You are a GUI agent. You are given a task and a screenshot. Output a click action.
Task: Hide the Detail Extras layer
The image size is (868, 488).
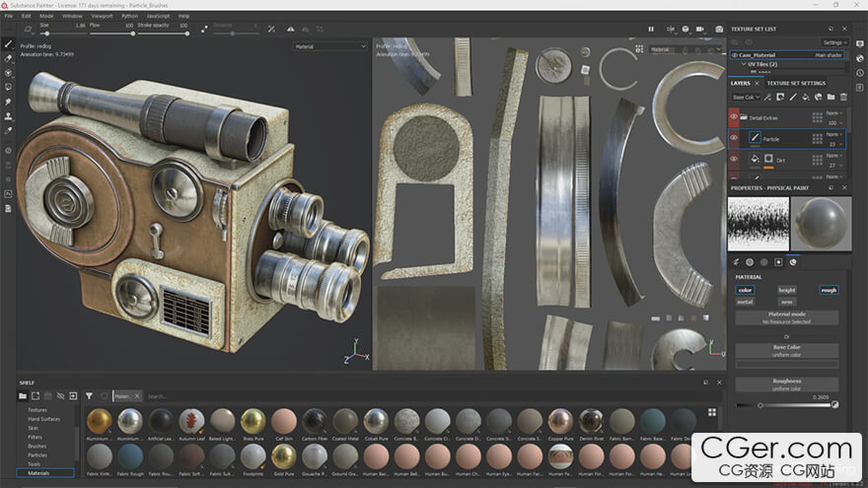[734, 116]
